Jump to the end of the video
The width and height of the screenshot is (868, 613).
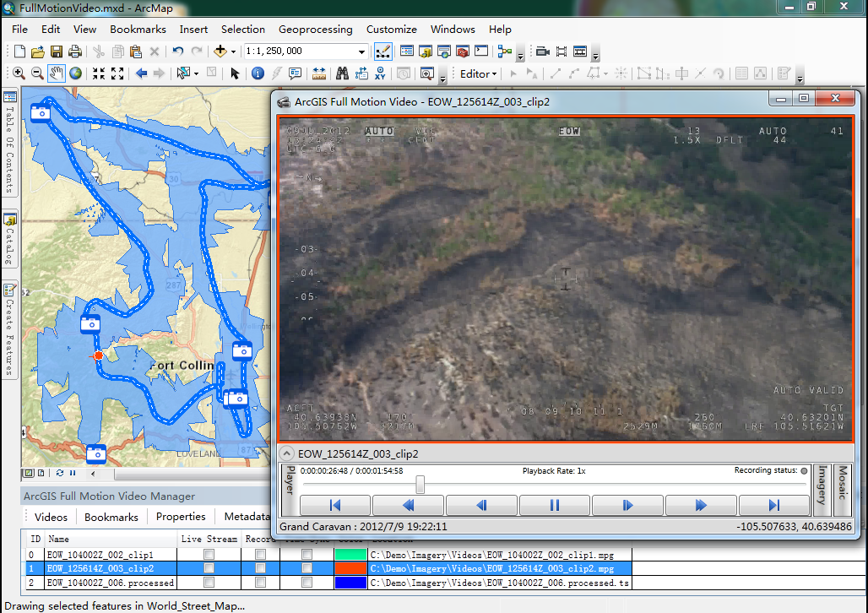pyautogui.click(x=774, y=505)
